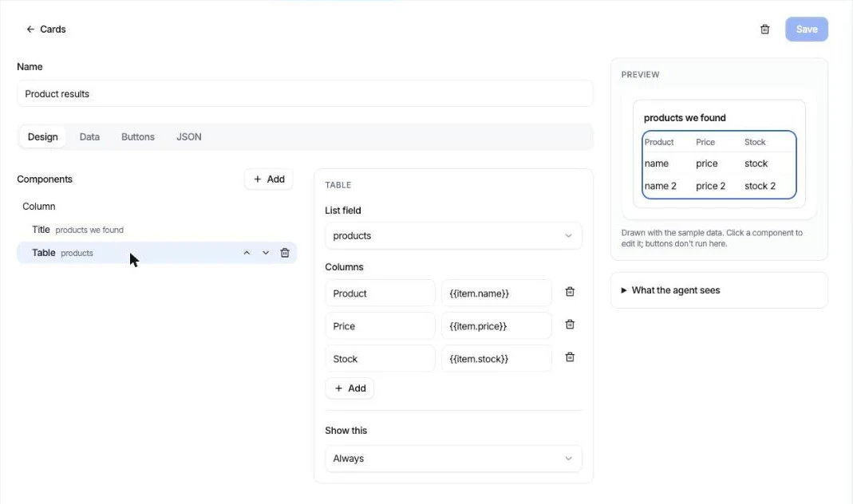853x504 pixels.
Task: Click preview table cell 'price 2'
Action: tap(710, 186)
